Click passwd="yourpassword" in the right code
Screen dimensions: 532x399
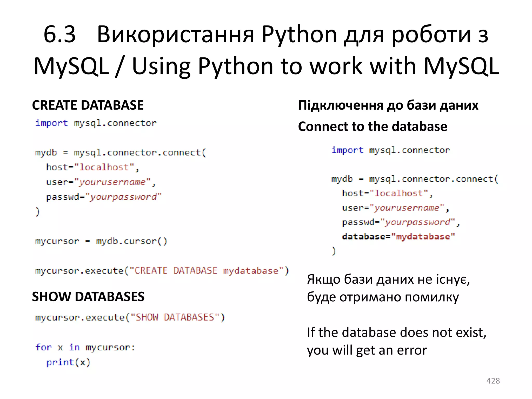click(x=401, y=222)
